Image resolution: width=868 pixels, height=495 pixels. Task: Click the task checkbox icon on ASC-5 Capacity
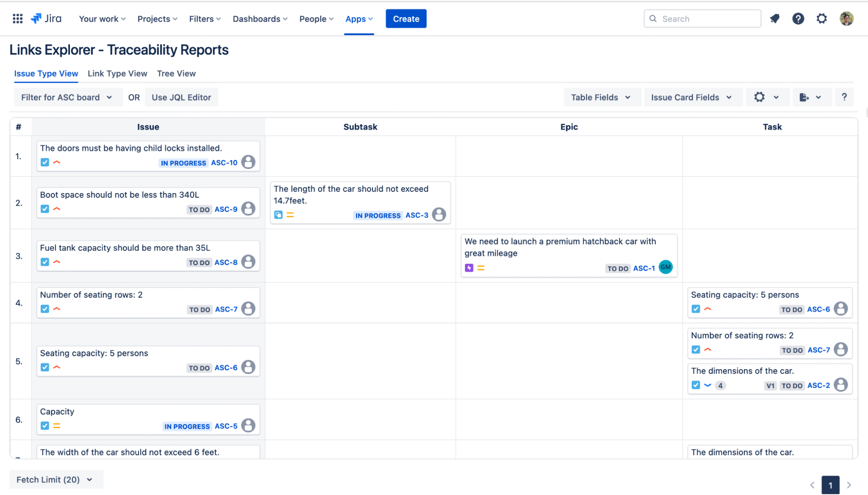[x=45, y=426]
